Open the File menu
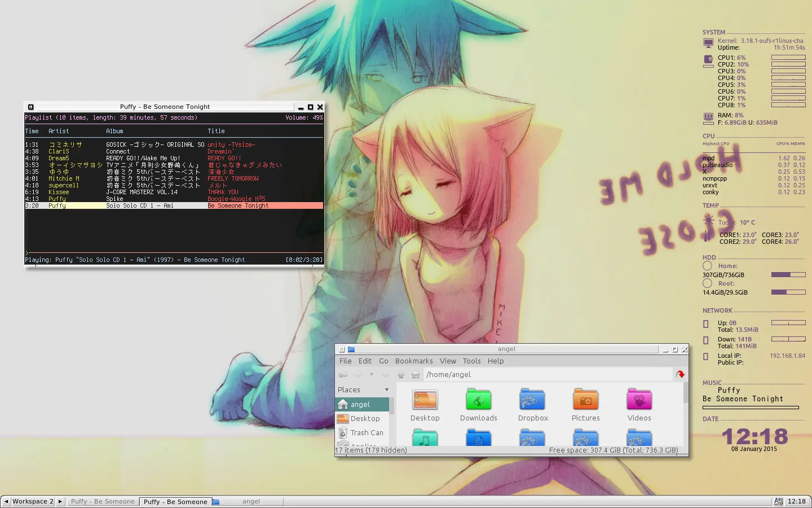 pyautogui.click(x=346, y=361)
